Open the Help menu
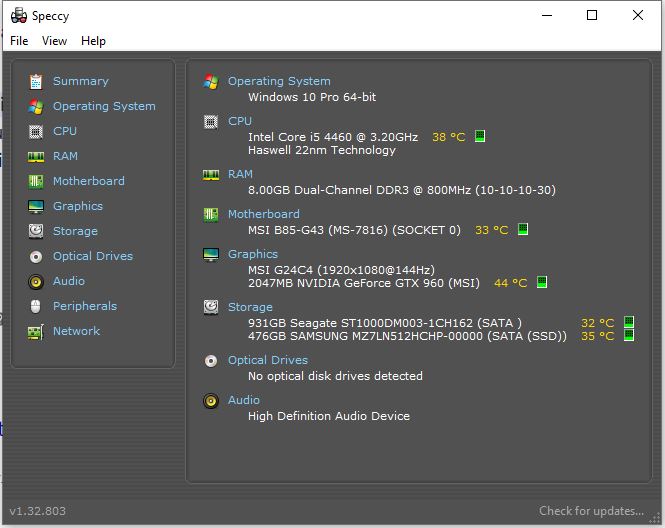The height and width of the screenshot is (528, 665). [93, 41]
